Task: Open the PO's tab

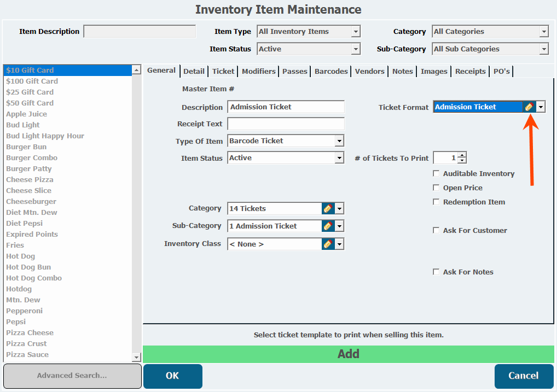Action: (x=501, y=72)
